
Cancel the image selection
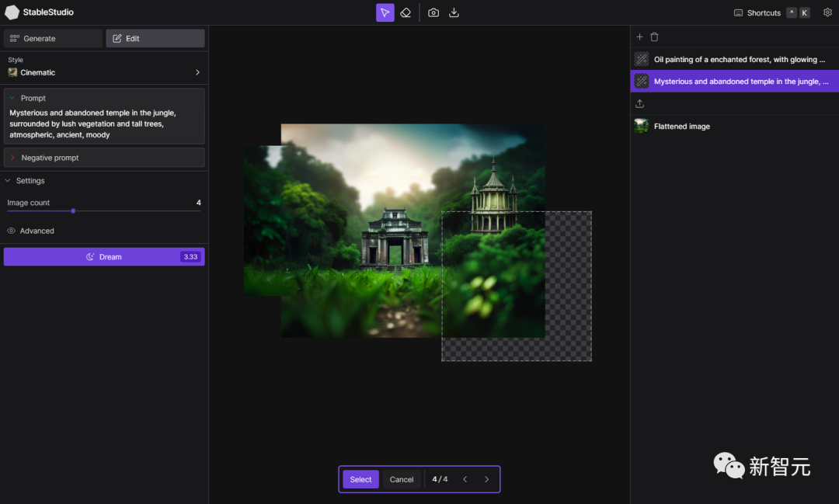[x=402, y=479]
